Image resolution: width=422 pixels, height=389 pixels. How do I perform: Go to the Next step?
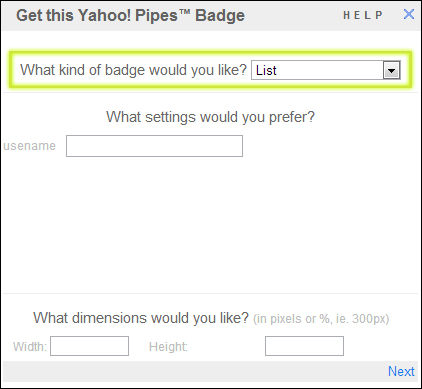(401, 371)
